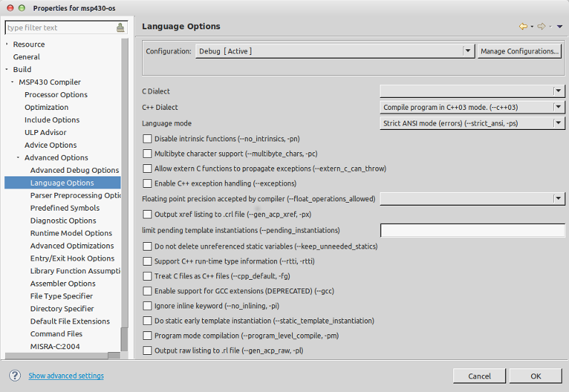Open the C Dialect dropdown
Viewport: 569px width, 392px height.
[x=472, y=91]
